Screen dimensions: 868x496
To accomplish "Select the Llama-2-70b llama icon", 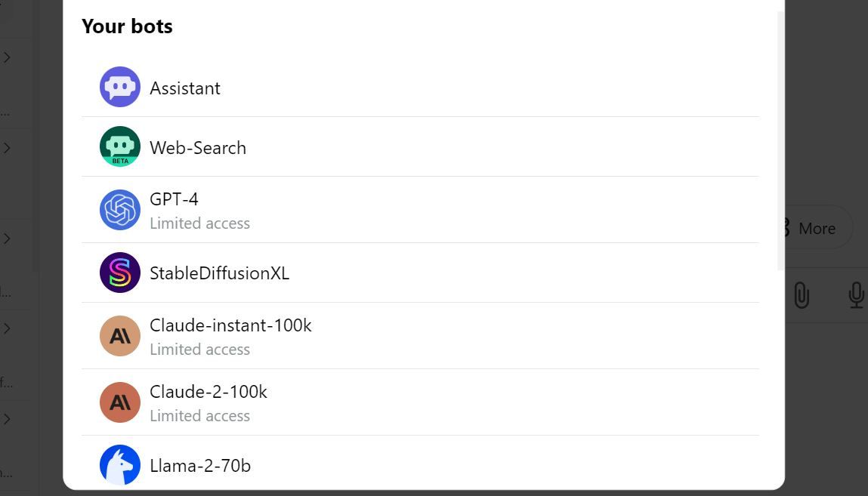I will click(119, 465).
